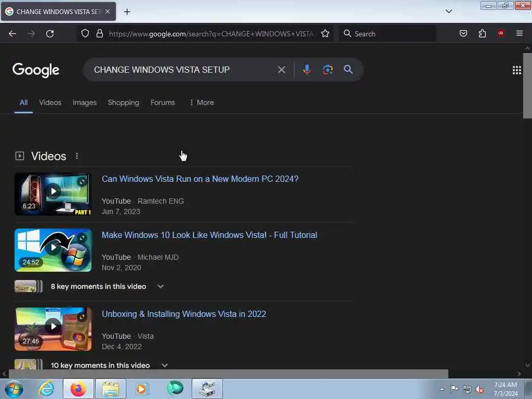
Task: Open the shield tracking protection icon
Action: (85, 33)
